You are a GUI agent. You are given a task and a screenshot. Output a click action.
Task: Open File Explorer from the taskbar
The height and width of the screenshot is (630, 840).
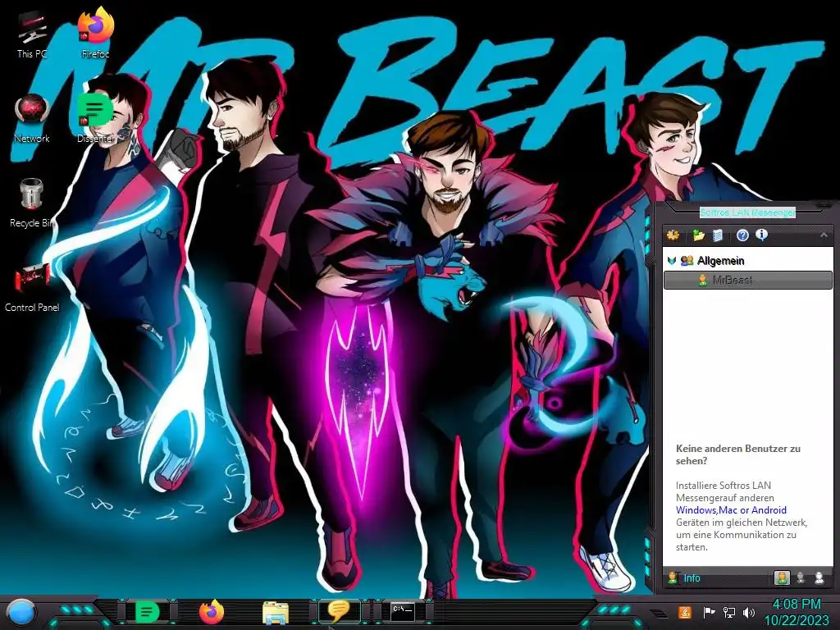tap(276, 612)
